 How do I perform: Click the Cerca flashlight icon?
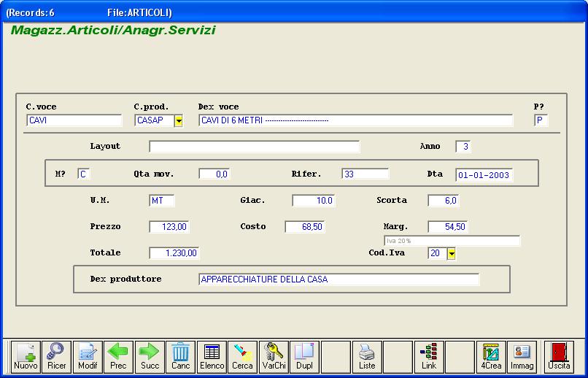click(x=243, y=357)
